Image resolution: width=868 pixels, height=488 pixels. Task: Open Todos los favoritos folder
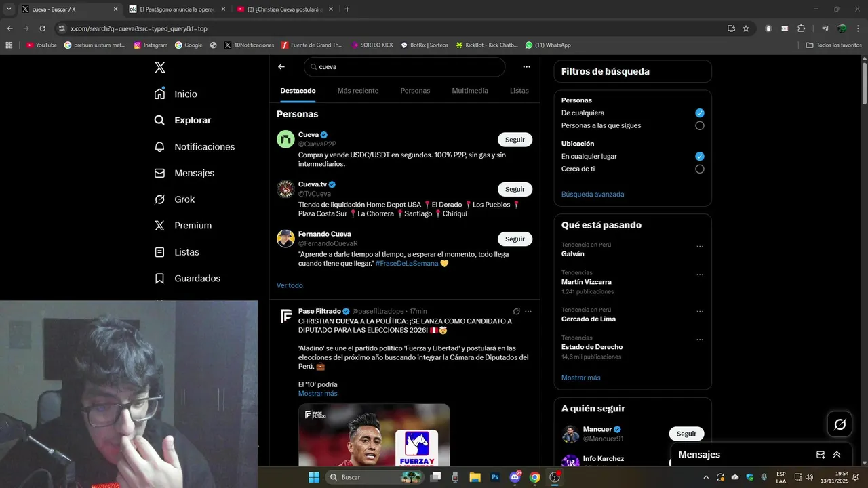point(833,45)
